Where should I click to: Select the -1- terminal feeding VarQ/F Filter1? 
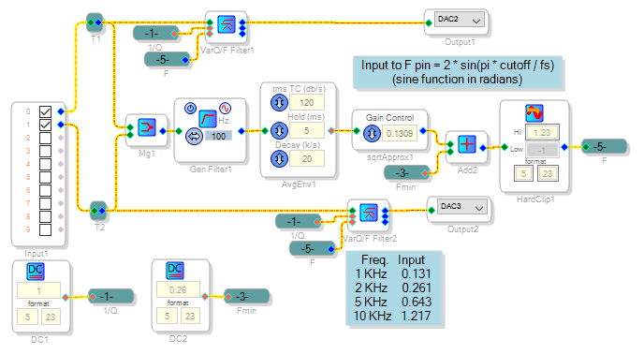pyautogui.click(x=156, y=34)
